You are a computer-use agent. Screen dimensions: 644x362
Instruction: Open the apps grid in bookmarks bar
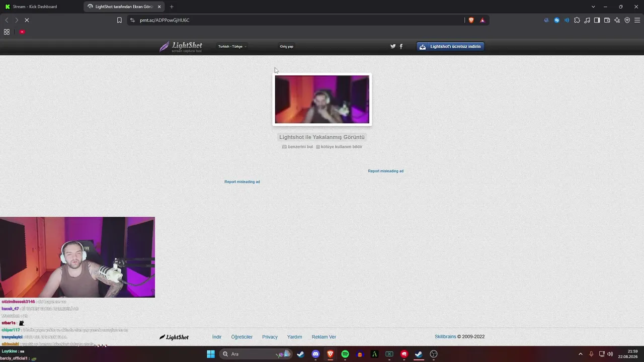click(x=7, y=32)
